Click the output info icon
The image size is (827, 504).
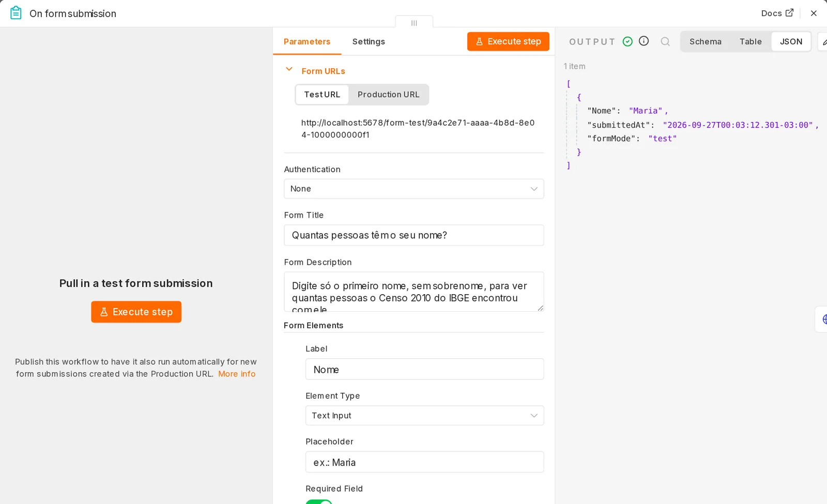tap(644, 41)
